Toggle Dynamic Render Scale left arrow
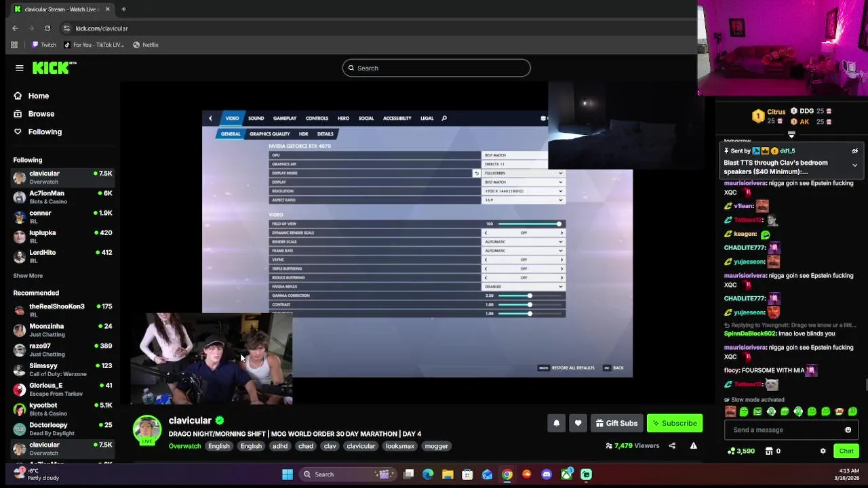This screenshot has width=868, height=488. (486, 232)
